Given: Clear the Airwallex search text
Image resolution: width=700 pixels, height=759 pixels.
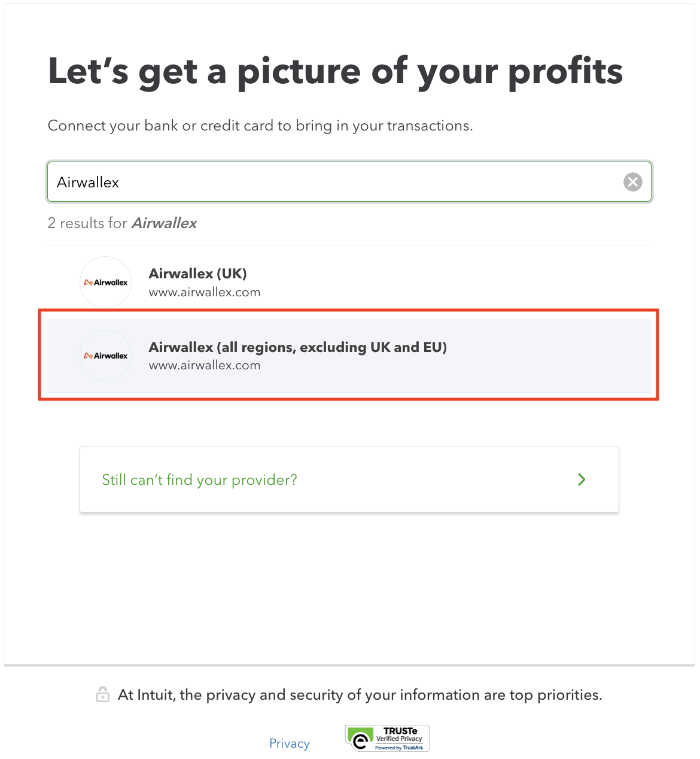Looking at the screenshot, I should (632, 182).
